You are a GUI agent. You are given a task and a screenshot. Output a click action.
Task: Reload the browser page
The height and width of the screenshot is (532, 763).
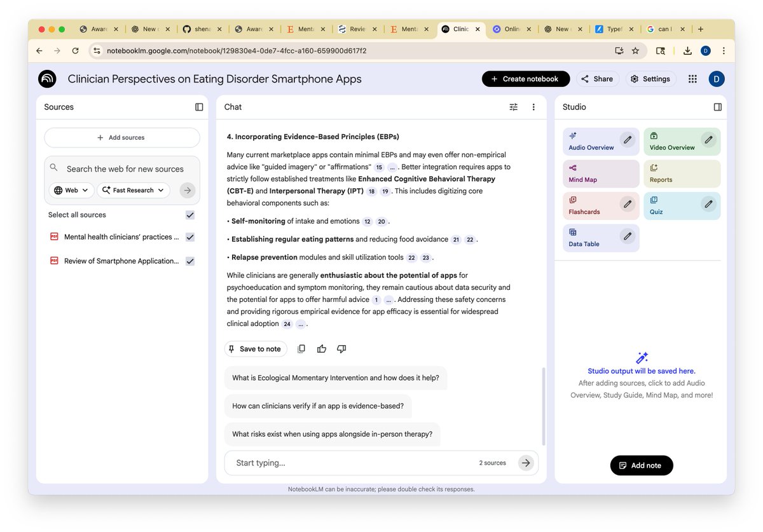[75, 51]
